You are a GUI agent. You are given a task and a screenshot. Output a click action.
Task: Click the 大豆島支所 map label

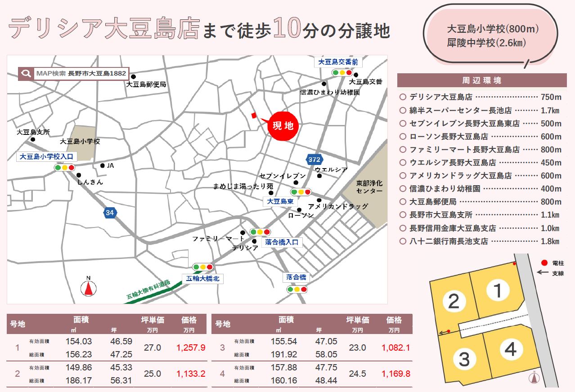(x=33, y=133)
